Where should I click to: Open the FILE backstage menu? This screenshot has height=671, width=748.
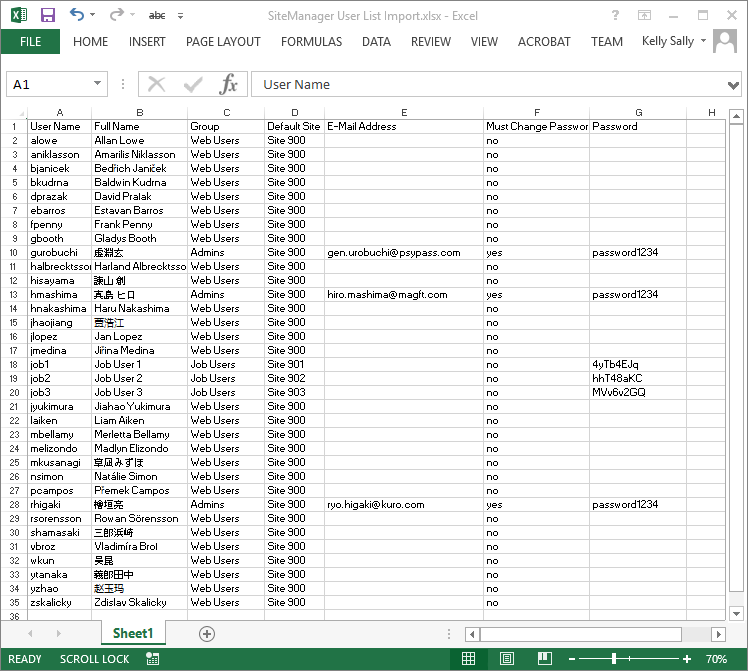[x=30, y=42]
